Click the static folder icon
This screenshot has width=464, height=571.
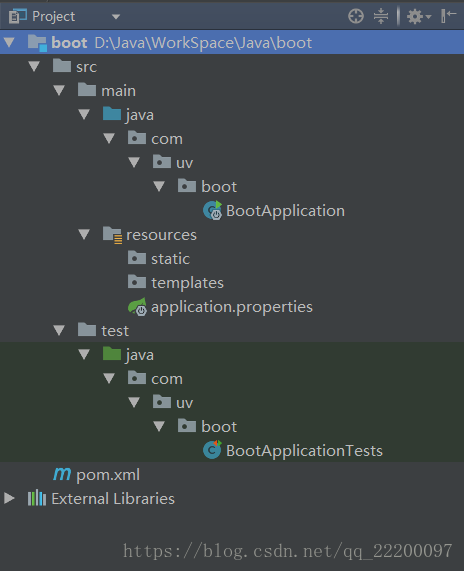point(137,258)
